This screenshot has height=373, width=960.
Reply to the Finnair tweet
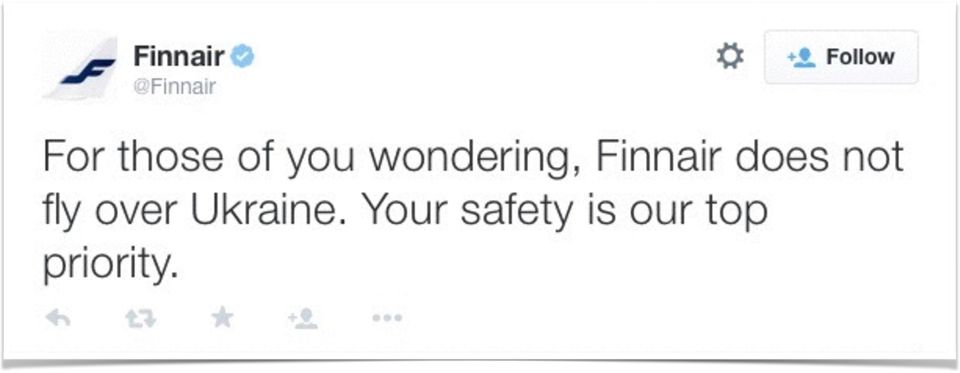[58, 318]
